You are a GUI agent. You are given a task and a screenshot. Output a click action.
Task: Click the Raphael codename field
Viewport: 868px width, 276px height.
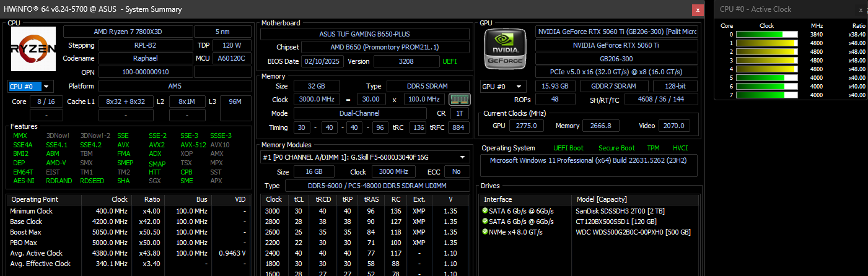(x=144, y=58)
